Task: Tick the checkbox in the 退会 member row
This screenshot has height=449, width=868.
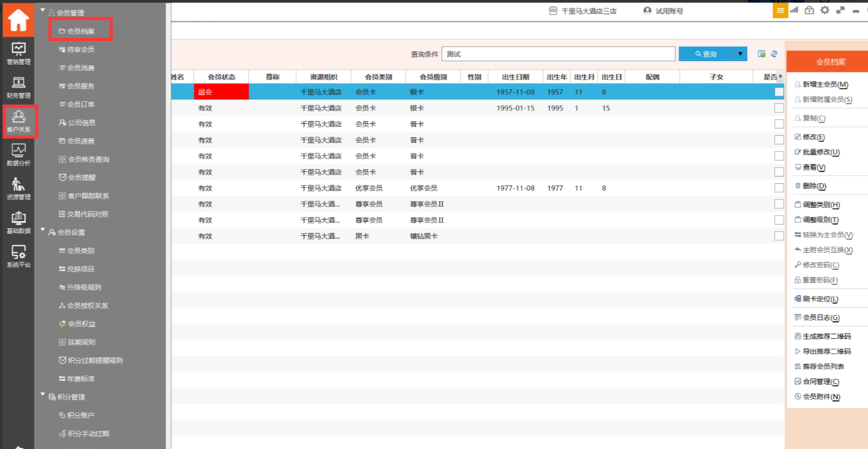Action: point(779,92)
